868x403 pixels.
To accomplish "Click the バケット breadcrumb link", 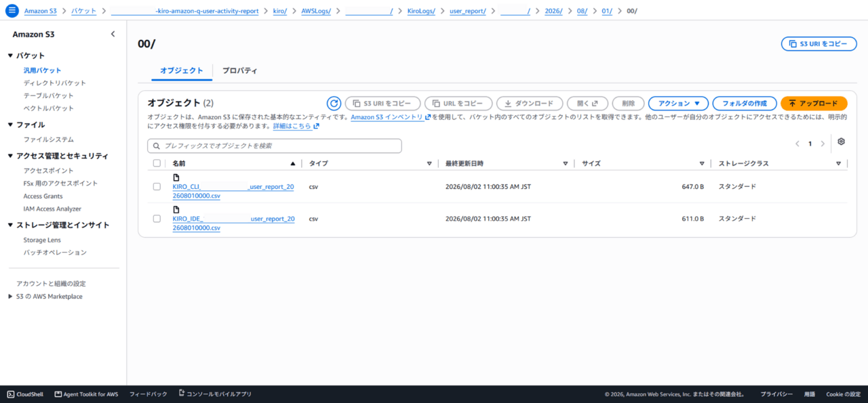I will [84, 11].
